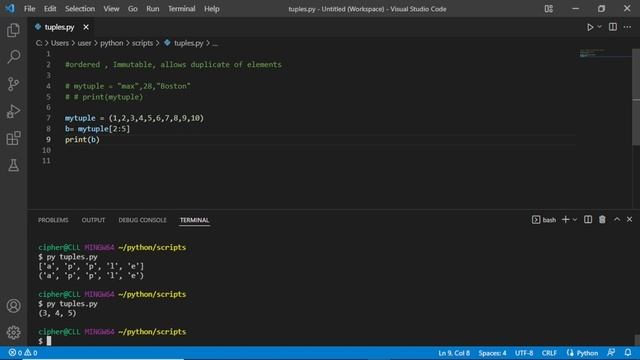The image size is (640, 360).
Task: Open the Extensions view
Action: pyautogui.click(x=13, y=138)
